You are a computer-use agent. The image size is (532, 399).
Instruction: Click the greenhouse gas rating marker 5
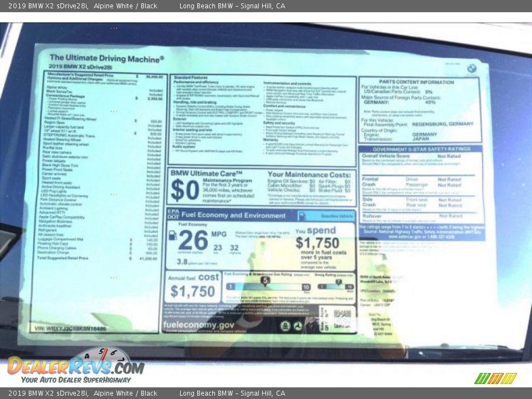coord(265,281)
